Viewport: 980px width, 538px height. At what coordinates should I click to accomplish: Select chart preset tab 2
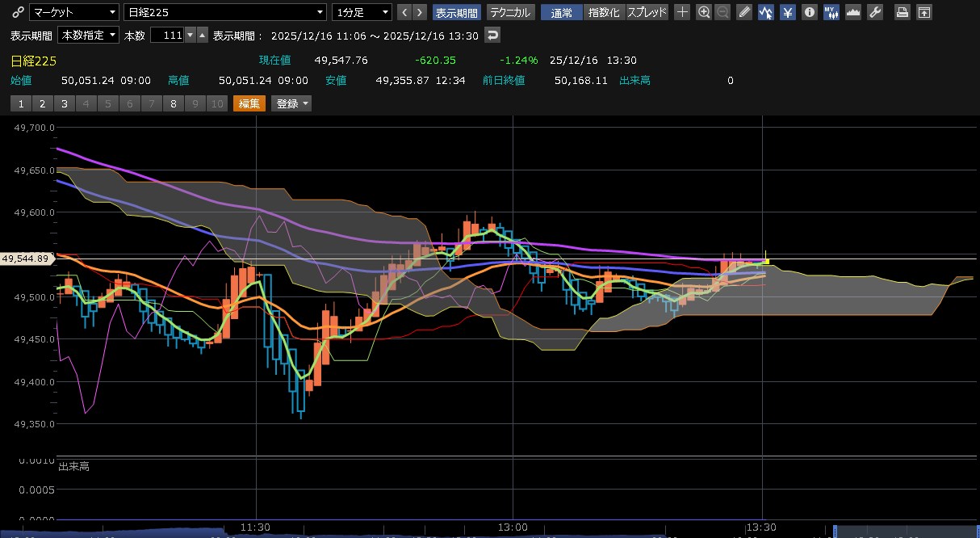(x=42, y=103)
